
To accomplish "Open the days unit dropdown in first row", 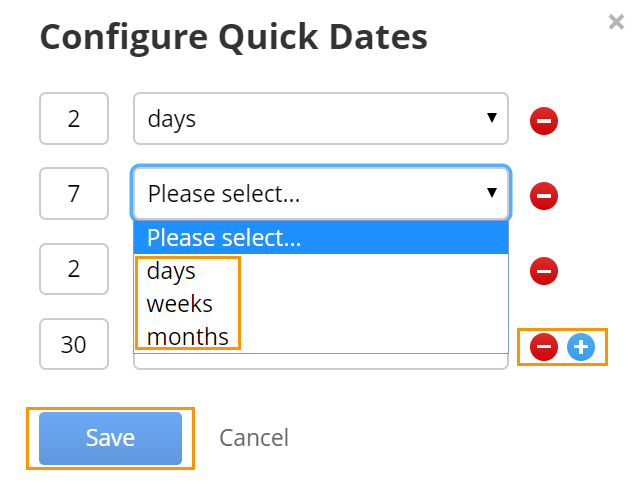I will 321,118.
